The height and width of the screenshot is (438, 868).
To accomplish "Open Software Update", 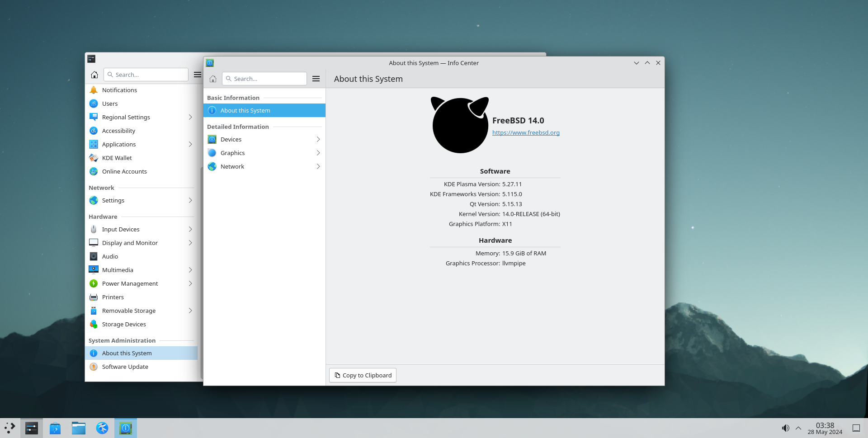I will click(x=125, y=367).
